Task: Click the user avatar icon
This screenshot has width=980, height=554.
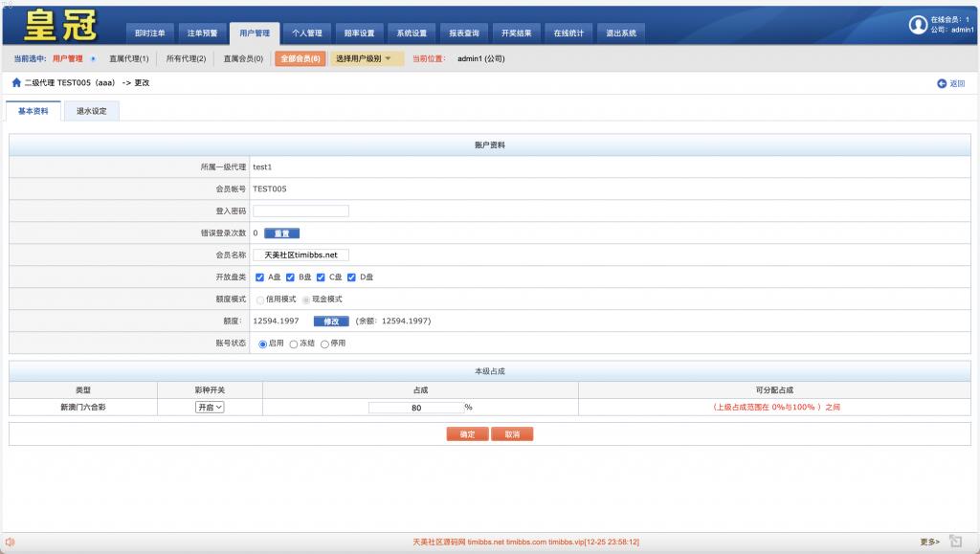Action: [x=918, y=24]
